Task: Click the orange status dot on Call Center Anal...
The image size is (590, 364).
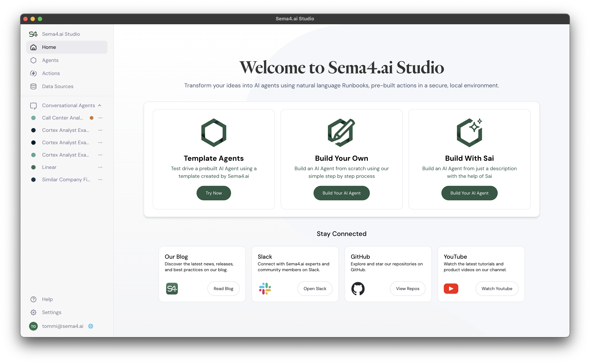Action: [92, 118]
